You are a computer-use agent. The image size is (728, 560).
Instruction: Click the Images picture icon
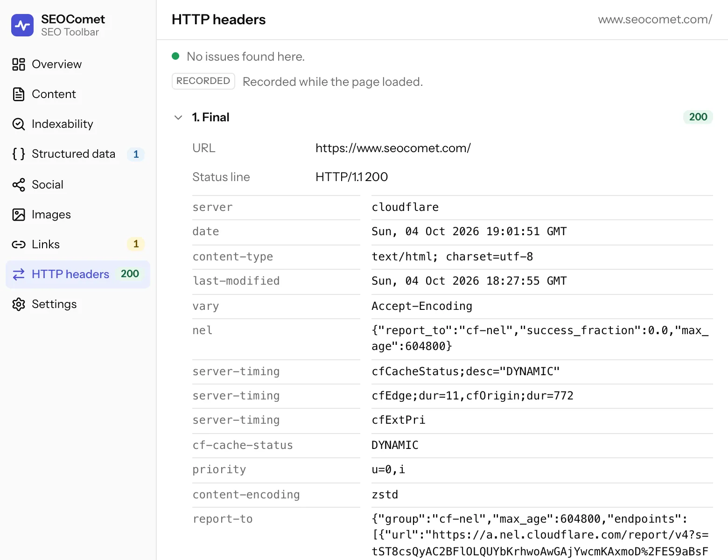[x=19, y=215]
